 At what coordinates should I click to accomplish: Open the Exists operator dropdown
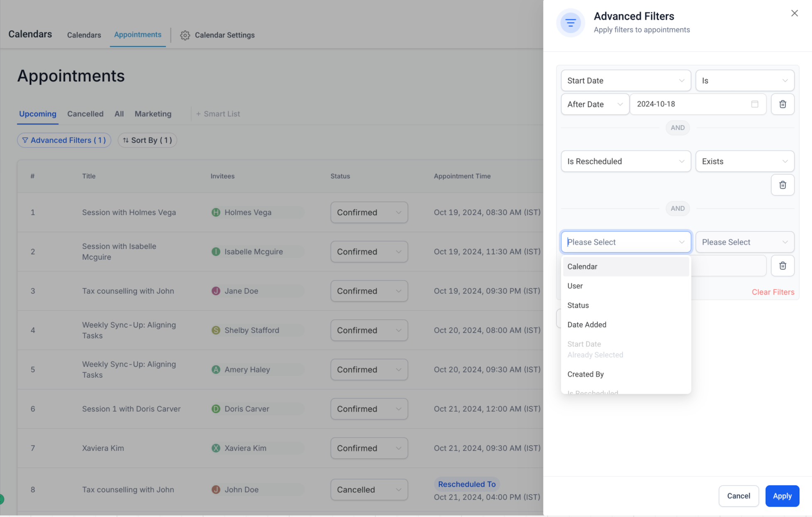tap(744, 161)
